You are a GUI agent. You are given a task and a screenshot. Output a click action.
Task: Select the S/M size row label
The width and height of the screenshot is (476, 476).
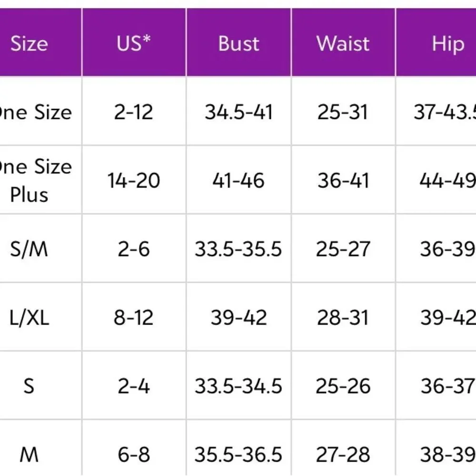click(30, 249)
